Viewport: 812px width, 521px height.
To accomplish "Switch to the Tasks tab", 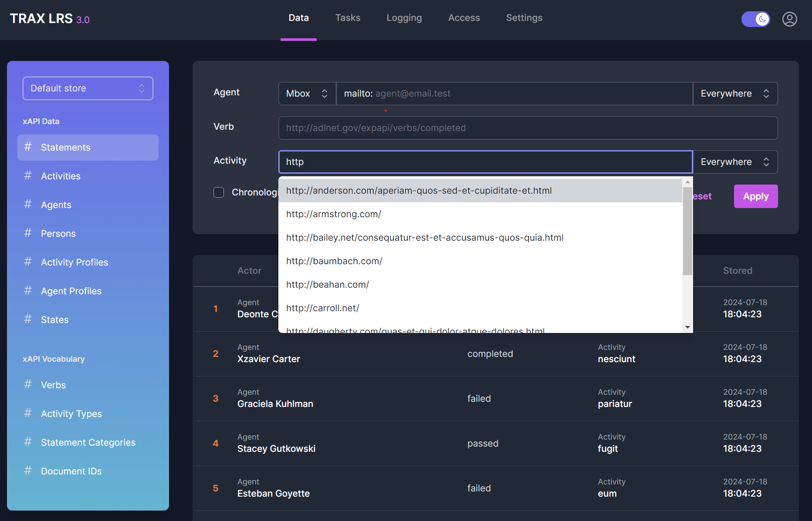I will point(348,18).
